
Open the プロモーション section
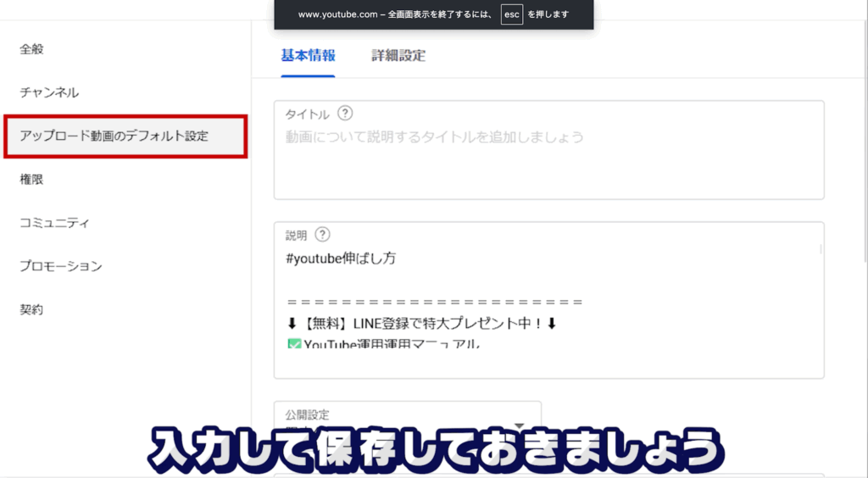pyautogui.click(x=61, y=266)
